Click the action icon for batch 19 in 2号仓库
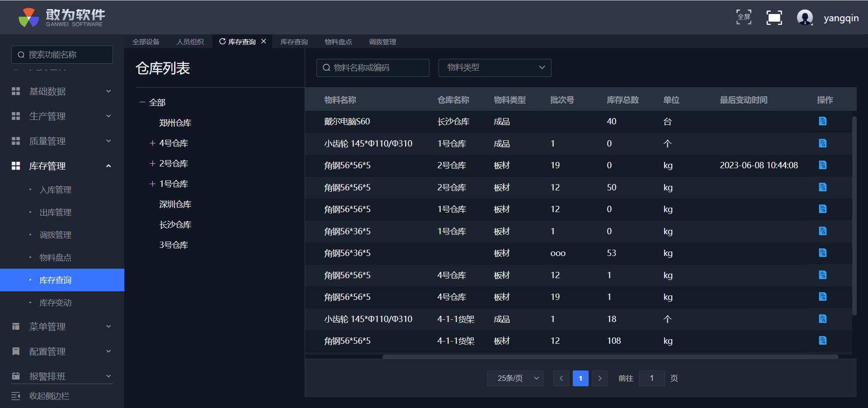Screen dimensions: 868x408 pyautogui.click(x=822, y=165)
